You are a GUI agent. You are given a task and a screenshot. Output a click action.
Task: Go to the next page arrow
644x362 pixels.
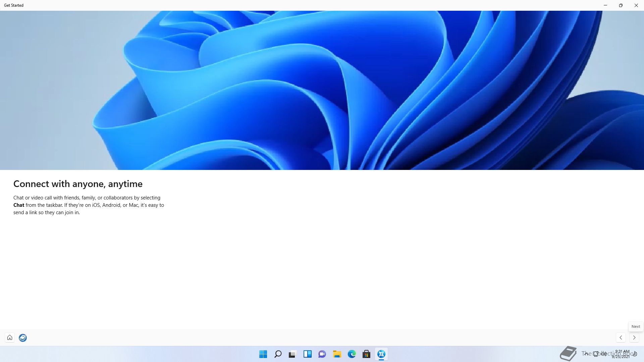tap(634, 338)
